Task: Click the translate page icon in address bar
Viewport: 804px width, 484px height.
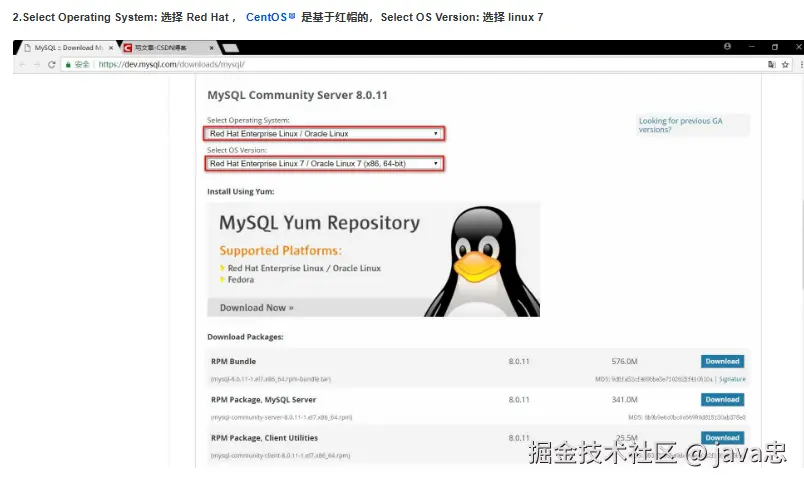Action: (772, 64)
